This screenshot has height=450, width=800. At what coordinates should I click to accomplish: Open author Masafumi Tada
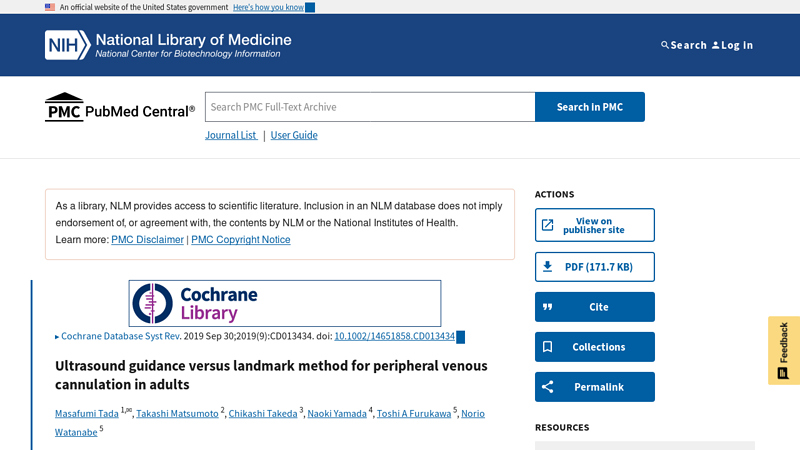pyautogui.click(x=87, y=414)
